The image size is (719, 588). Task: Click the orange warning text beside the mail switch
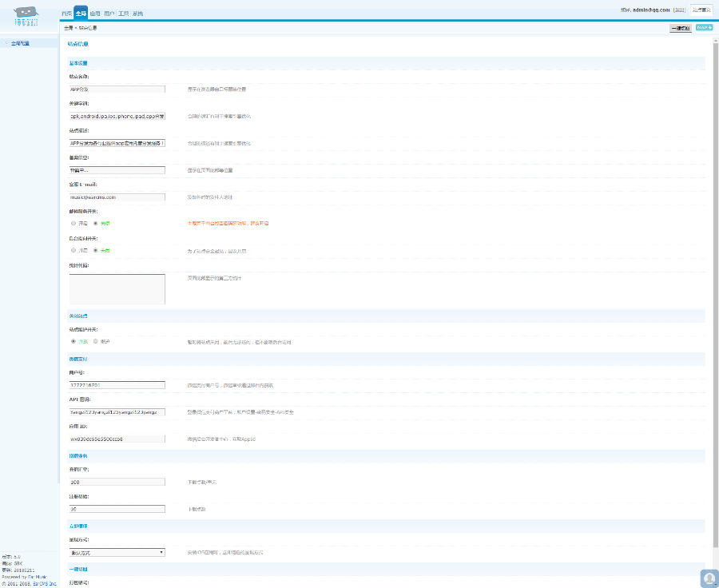pos(228,224)
